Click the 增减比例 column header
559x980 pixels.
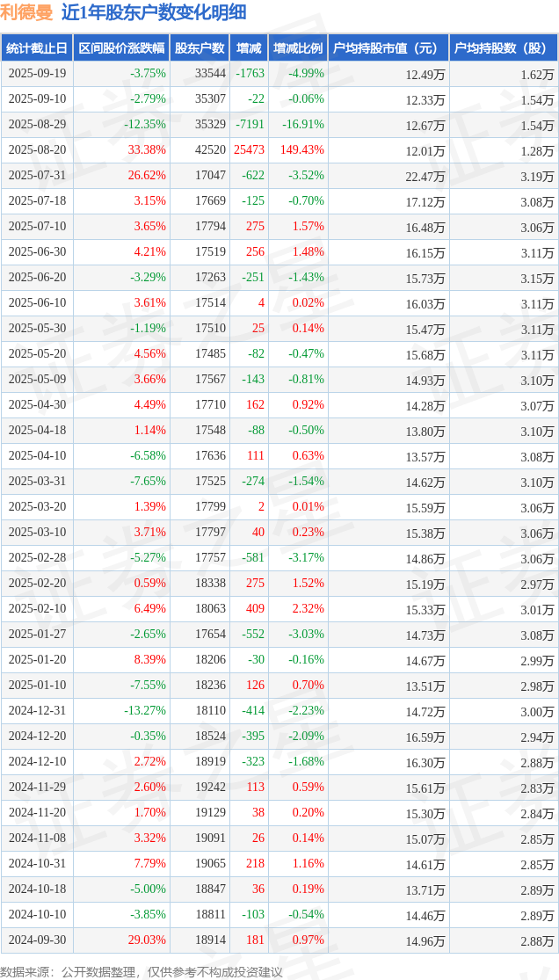pyautogui.click(x=297, y=48)
